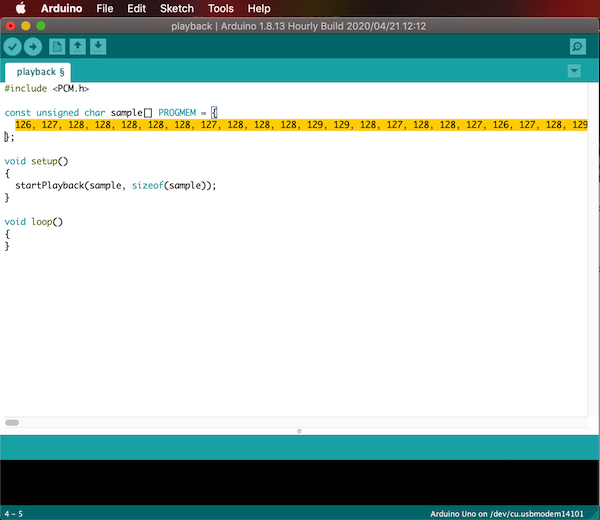This screenshot has height=520, width=600.
Task: Open the Tools menu
Action: click(x=220, y=8)
